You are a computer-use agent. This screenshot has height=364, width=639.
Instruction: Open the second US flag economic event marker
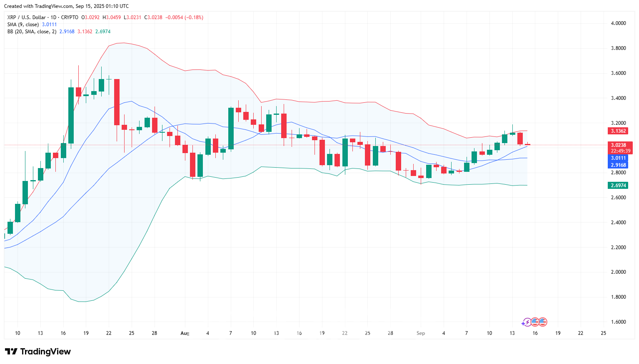click(542, 322)
